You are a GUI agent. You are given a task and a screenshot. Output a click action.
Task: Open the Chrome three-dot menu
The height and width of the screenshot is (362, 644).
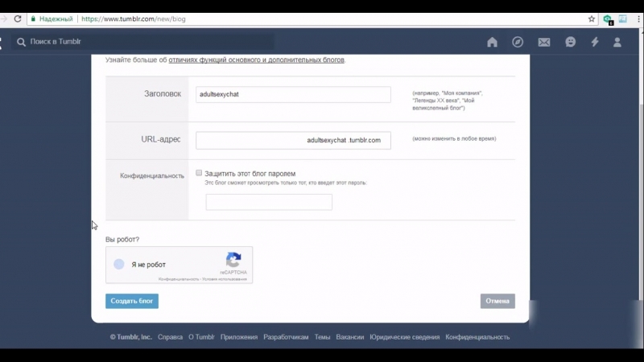click(x=638, y=19)
